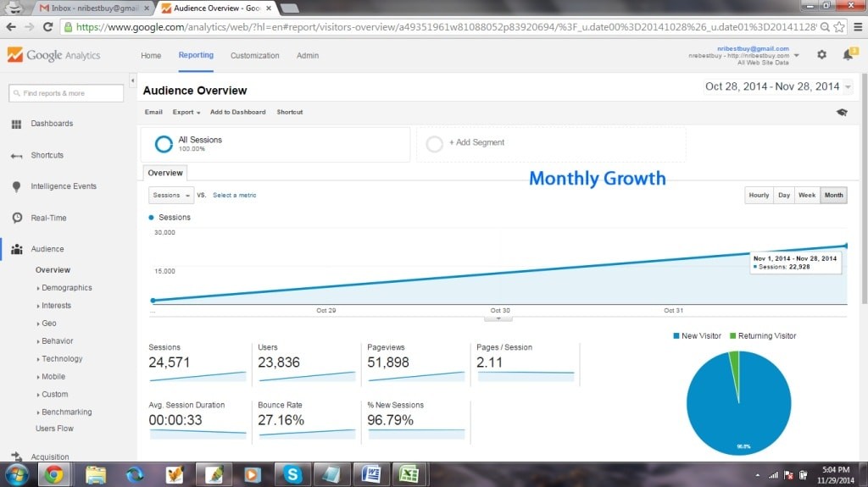
Task: Open Skype from the Windows taskbar
Action: click(293, 474)
